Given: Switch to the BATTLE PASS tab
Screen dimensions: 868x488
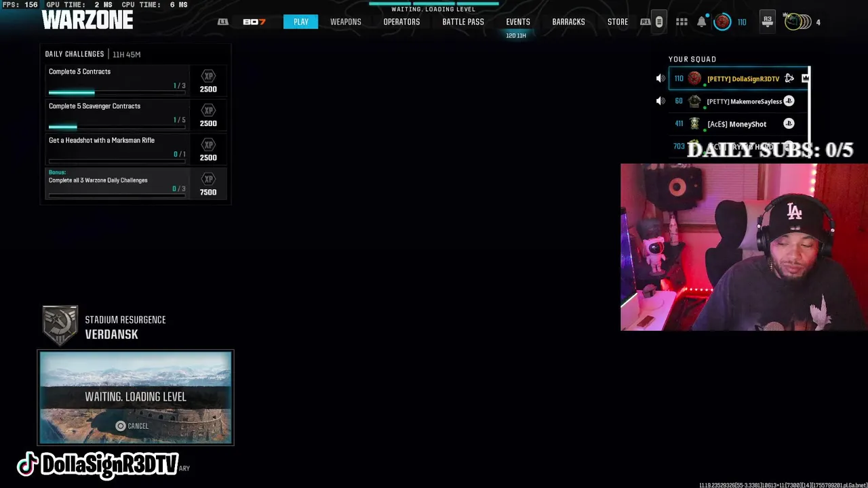Looking at the screenshot, I should [x=463, y=22].
